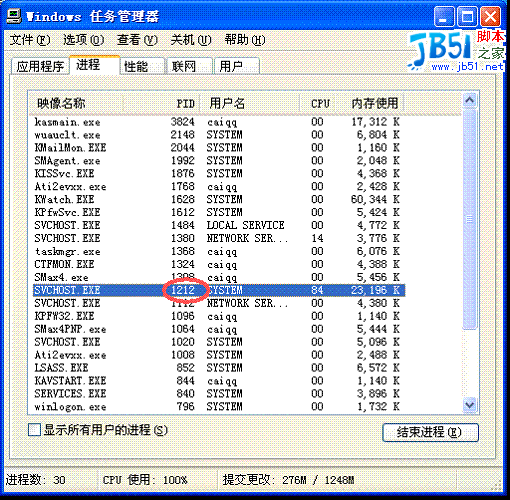The height and width of the screenshot is (500, 510).
Task: Open the 关机(U) menu
Action: click(191, 40)
